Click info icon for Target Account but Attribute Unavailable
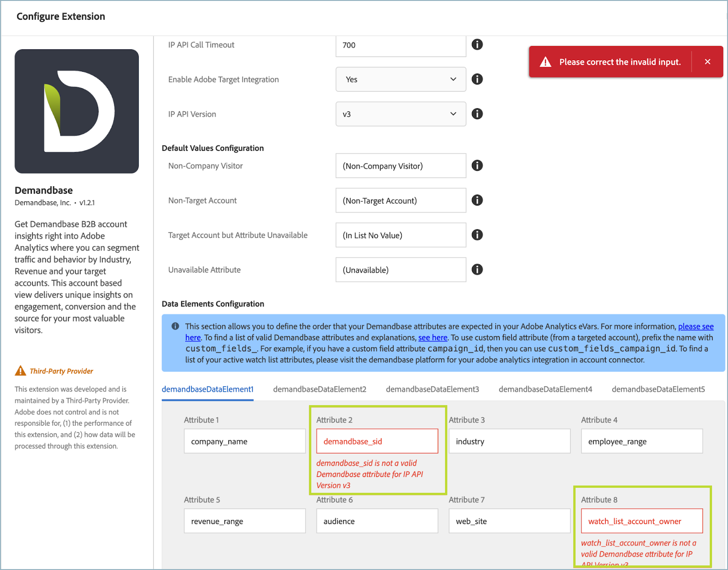Screen dimensions: 728x570 pyautogui.click(x=477, y=235)
